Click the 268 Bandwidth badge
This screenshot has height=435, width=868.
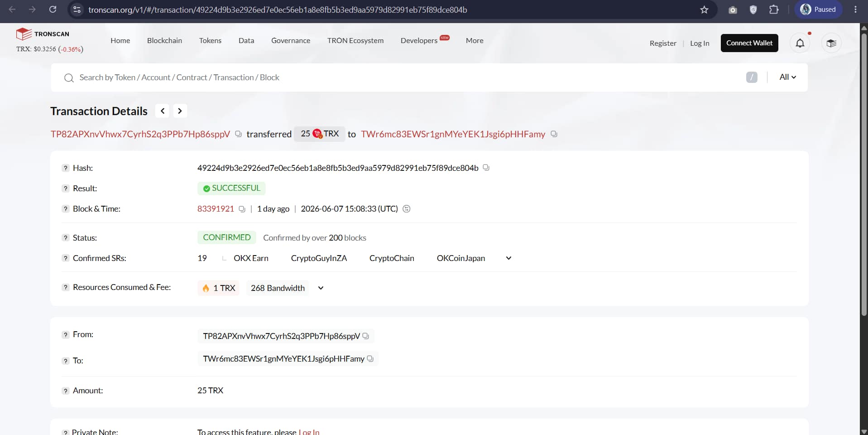[x=278, y=288]
